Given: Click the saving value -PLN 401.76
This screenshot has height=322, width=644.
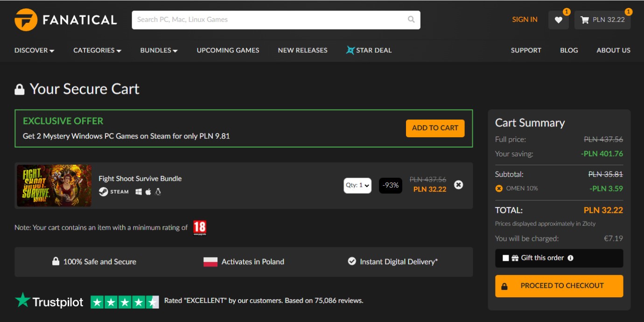Looking at the screenshot, I should (602, 154).
